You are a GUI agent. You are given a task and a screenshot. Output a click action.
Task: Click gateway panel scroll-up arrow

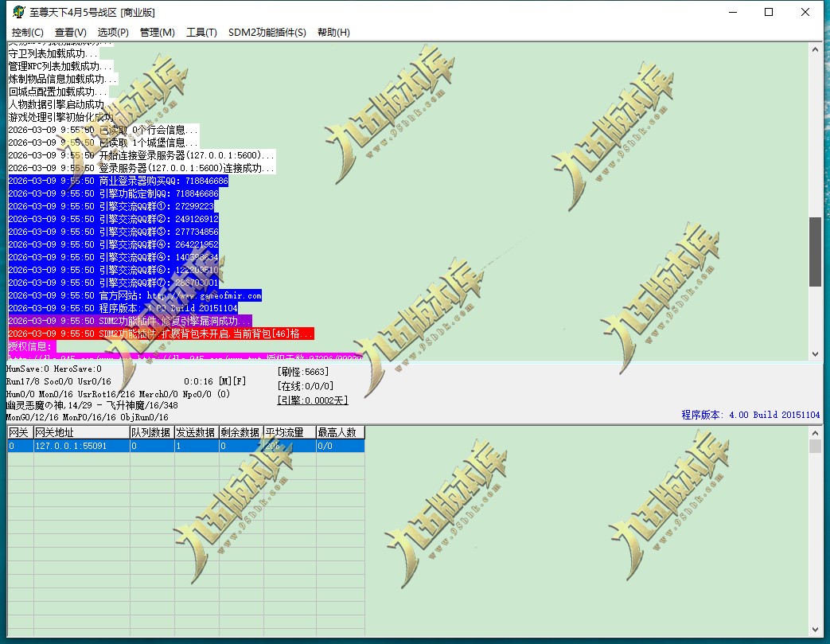click(815, 433)
